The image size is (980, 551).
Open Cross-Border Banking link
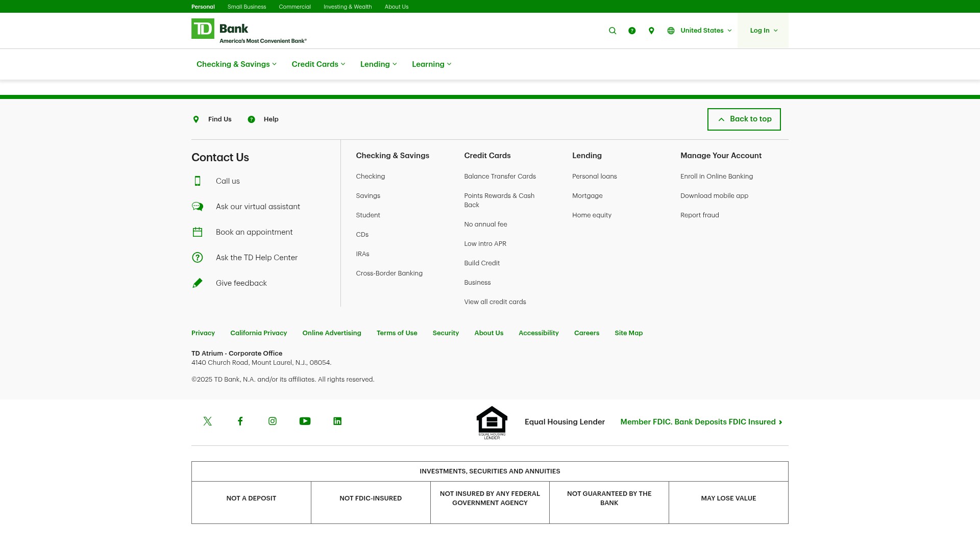coord(389,273)
